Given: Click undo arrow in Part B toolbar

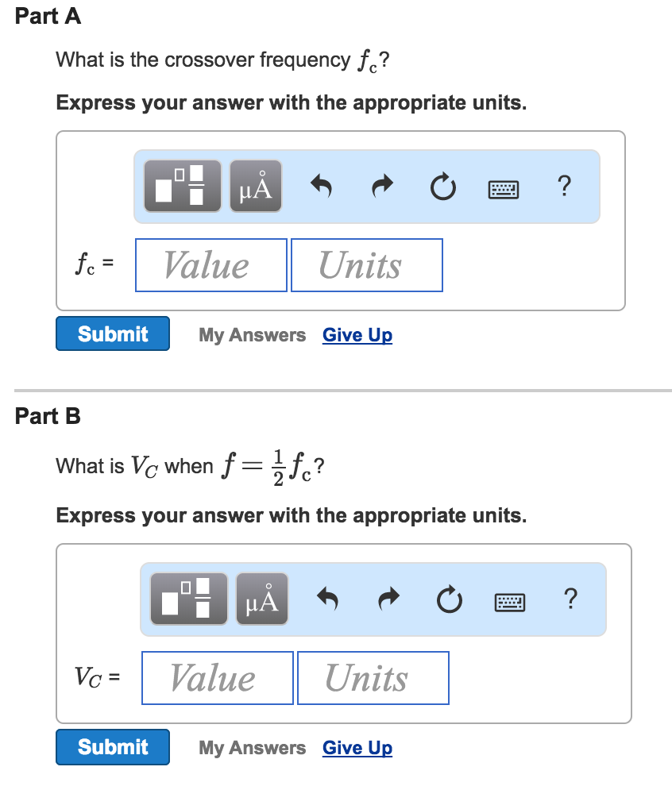Looking at the screenshot, I should 328,599.
